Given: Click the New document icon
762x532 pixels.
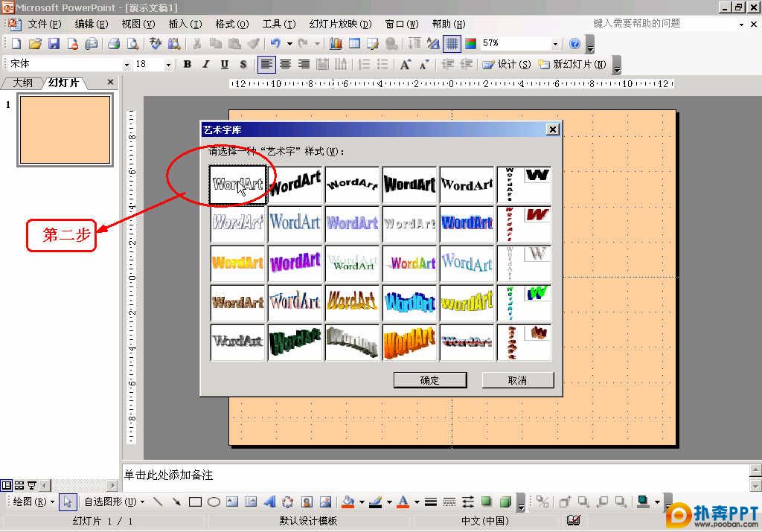Looking at the screenshot, I should (16, 44).
